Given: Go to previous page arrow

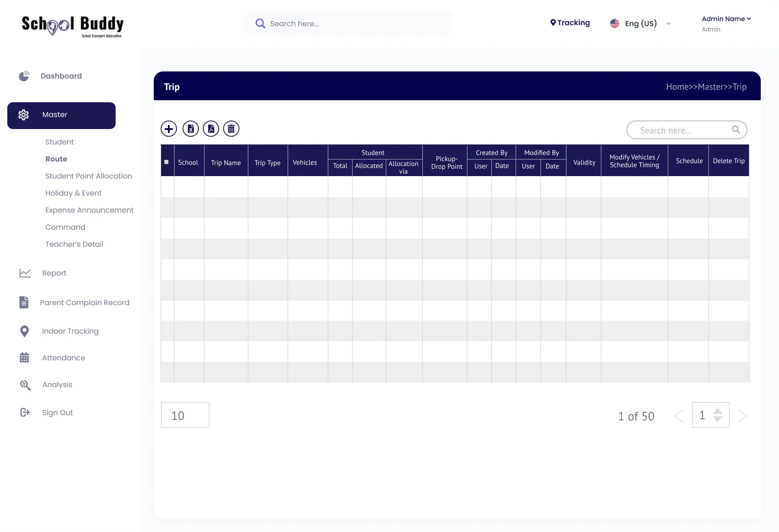Looking at the screenshot, I should pos(679,416).
